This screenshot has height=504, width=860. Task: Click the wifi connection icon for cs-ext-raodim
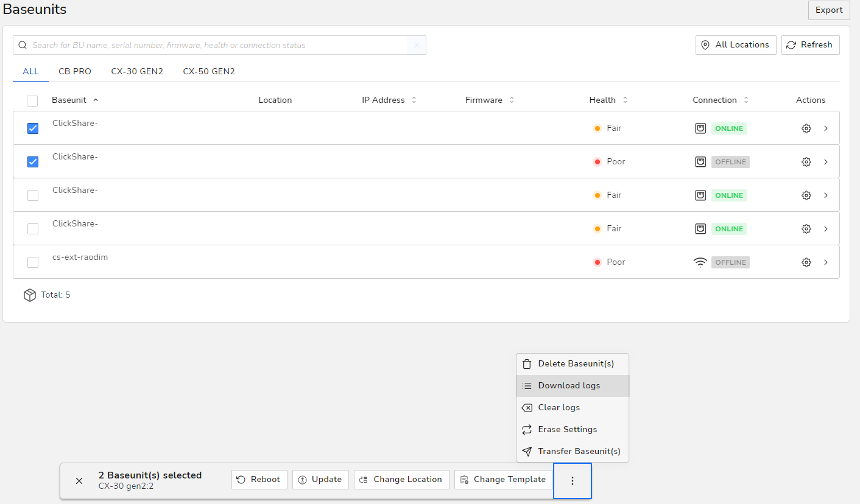(700, 262)
